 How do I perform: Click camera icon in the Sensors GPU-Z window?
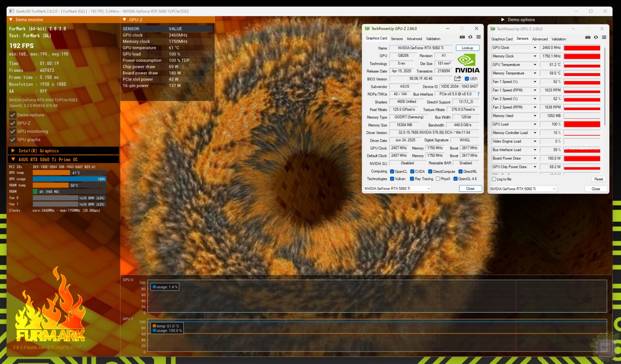(587, 37)
